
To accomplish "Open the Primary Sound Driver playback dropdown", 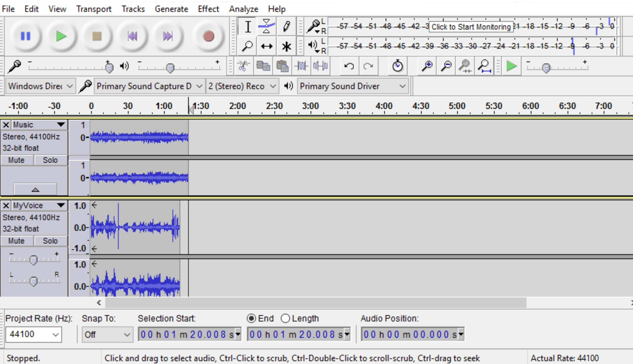I will click(x=353, y=86).
